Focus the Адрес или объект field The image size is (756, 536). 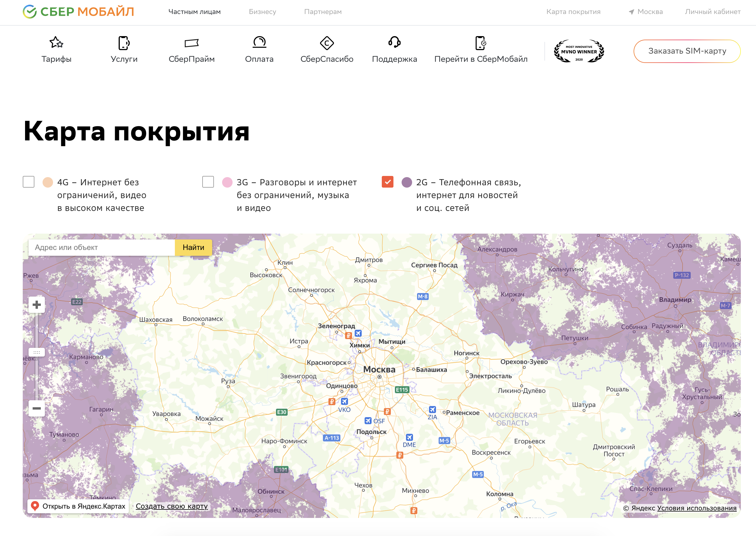tap(102, 247)
